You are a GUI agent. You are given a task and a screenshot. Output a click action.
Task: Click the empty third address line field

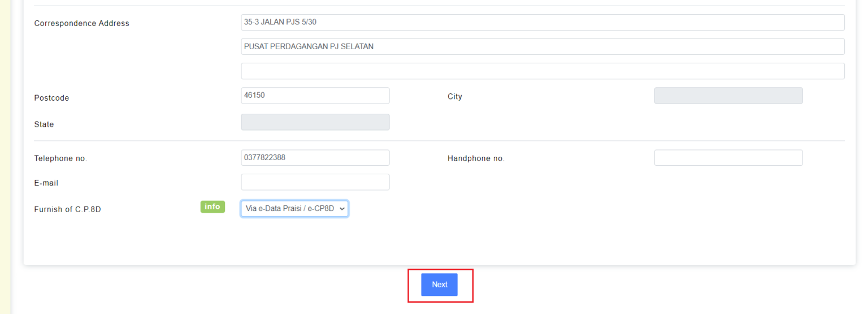[542, 71]
